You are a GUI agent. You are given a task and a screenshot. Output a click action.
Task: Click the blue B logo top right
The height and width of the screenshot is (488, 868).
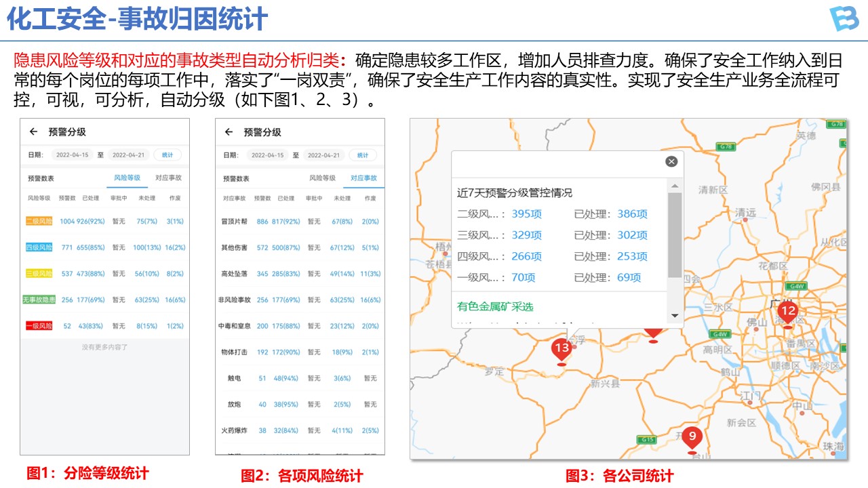(844, 19)
